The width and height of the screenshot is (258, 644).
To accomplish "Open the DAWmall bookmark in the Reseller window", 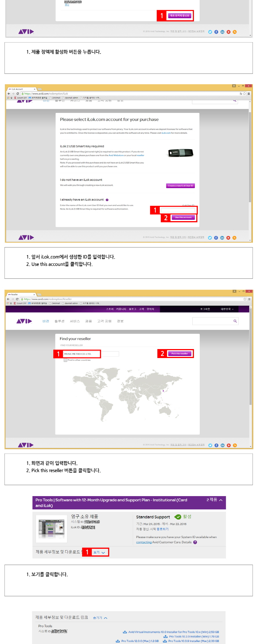I will 54,303.
